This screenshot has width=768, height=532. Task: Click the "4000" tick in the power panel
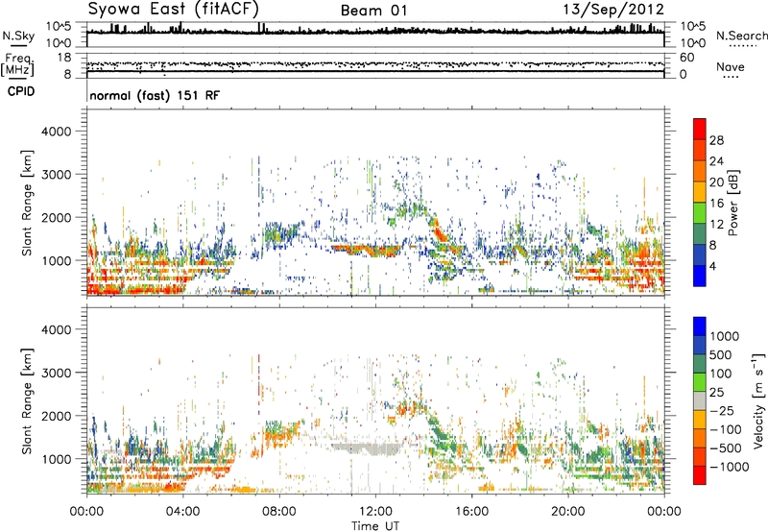tap(57, 132)
